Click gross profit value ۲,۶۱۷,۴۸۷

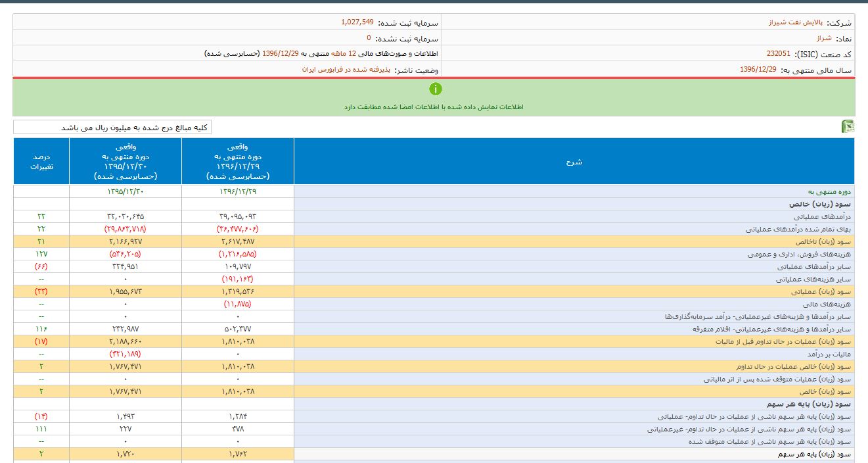pyautogui.click(x=238, y=241)
